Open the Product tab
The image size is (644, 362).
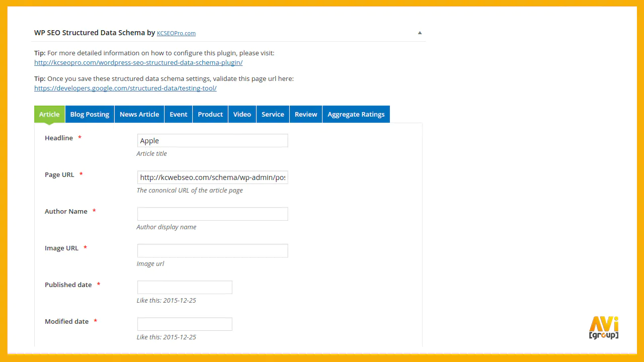pos(210,114)
